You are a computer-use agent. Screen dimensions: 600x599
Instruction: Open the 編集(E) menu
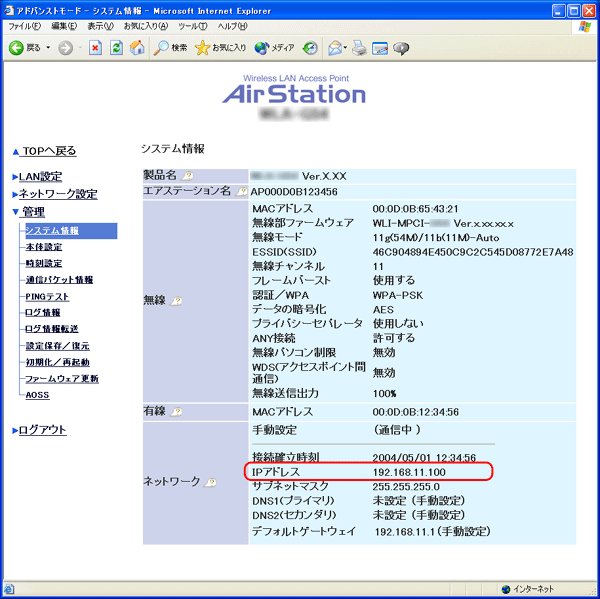tap(64, 26)
